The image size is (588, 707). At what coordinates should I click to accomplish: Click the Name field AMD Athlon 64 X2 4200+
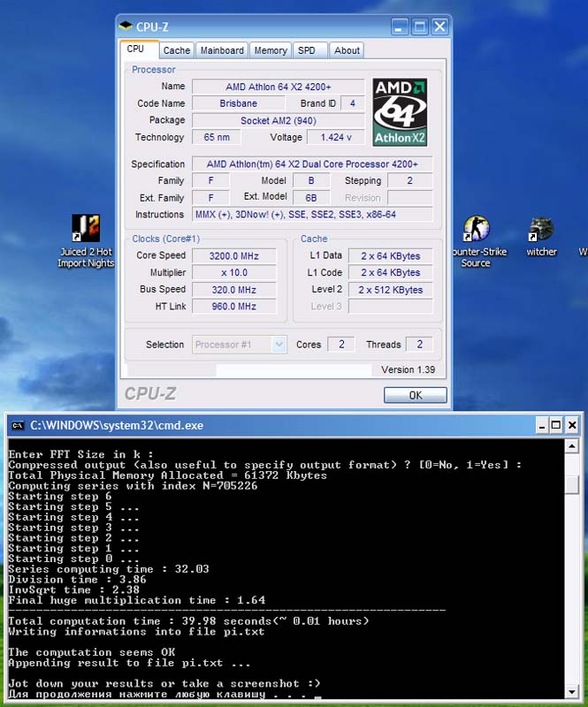[278, 87]
